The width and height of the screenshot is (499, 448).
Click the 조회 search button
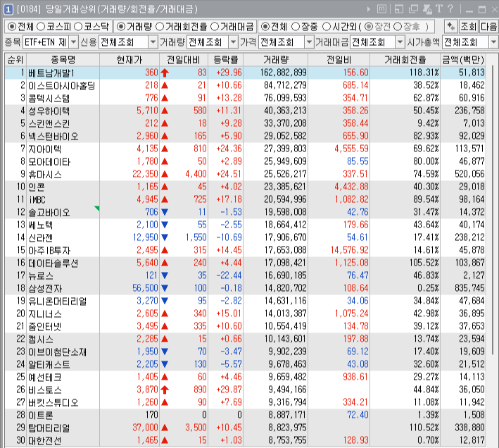click(x=468, y=27)
